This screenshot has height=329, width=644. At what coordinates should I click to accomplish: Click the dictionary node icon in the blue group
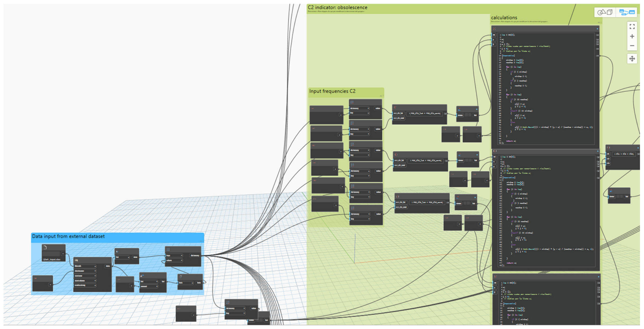(x=168, y=250)
